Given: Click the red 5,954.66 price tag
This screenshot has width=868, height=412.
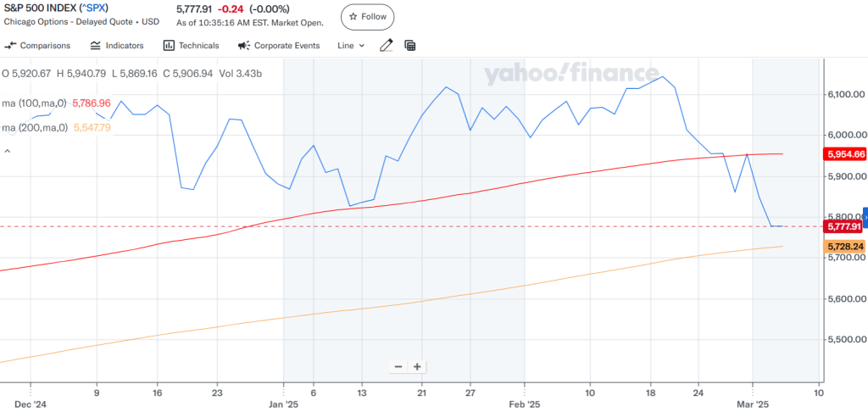Looking at the screenshot, I should click(x=843, y=154).
